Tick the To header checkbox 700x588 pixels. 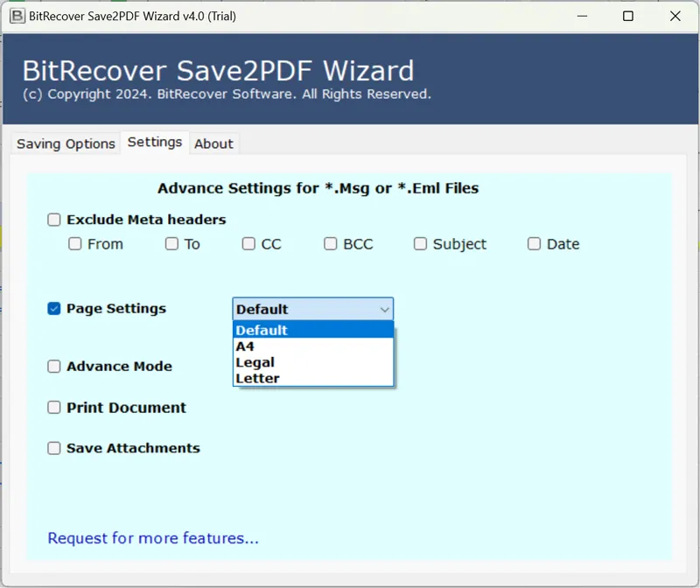coord(171,244)
